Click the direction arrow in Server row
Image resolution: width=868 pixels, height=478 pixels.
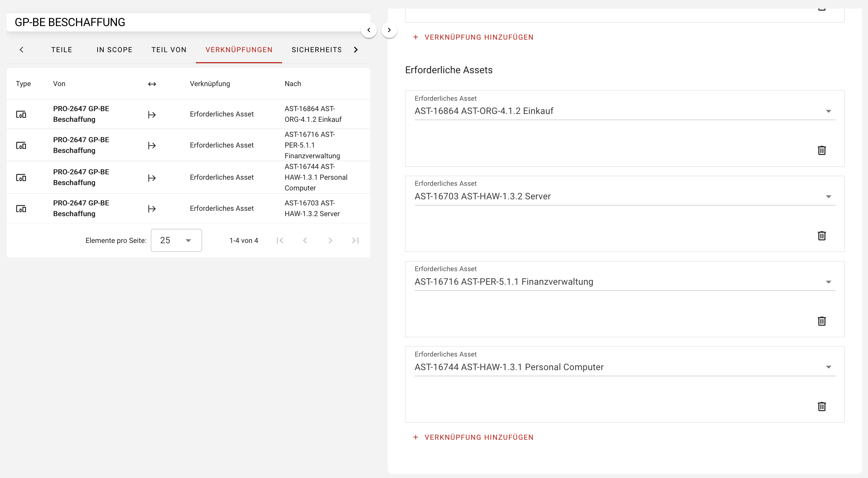tap(152, 209)
